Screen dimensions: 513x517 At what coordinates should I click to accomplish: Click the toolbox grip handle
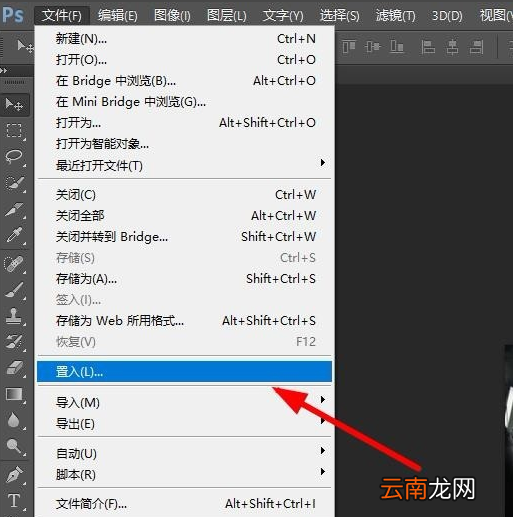tap(15, 82)
